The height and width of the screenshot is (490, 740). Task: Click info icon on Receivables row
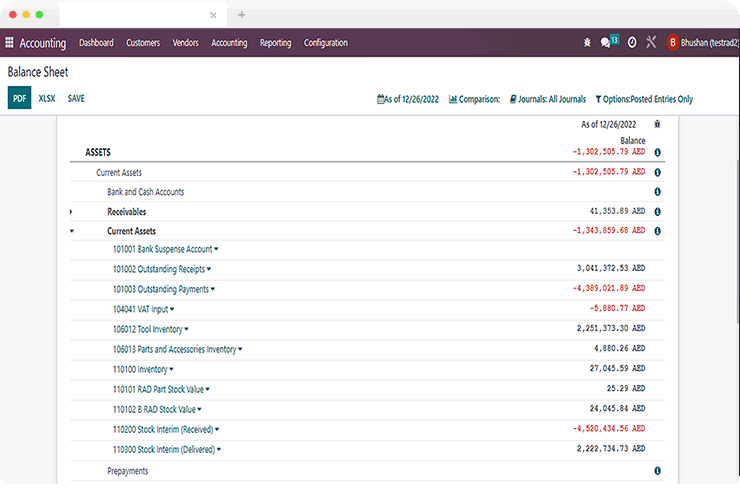pos(657,211)
